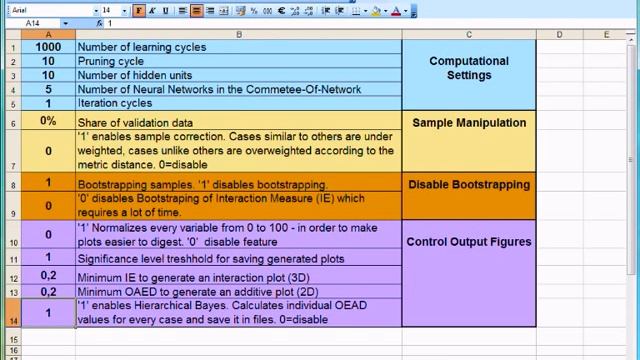The image size is (640, 360).
Task: Open the Arial font name dropdown
Action: [96, 11]
